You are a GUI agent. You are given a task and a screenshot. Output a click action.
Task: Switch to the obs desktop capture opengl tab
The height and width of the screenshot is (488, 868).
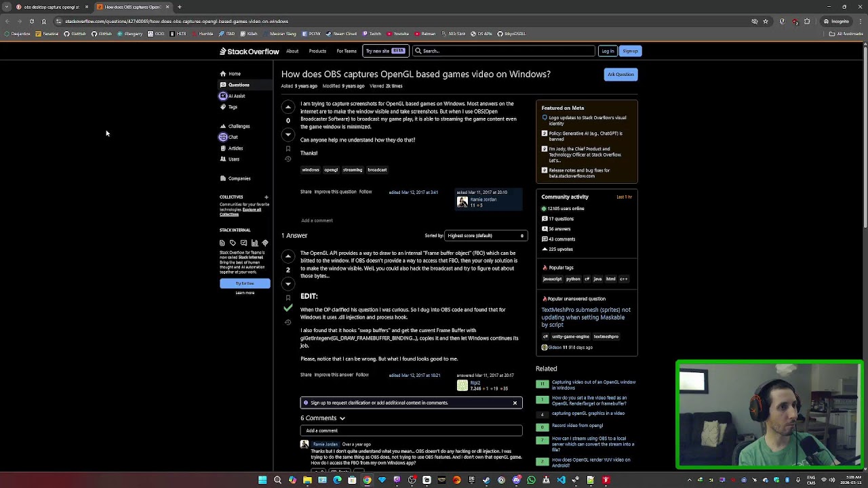(52, 7)
